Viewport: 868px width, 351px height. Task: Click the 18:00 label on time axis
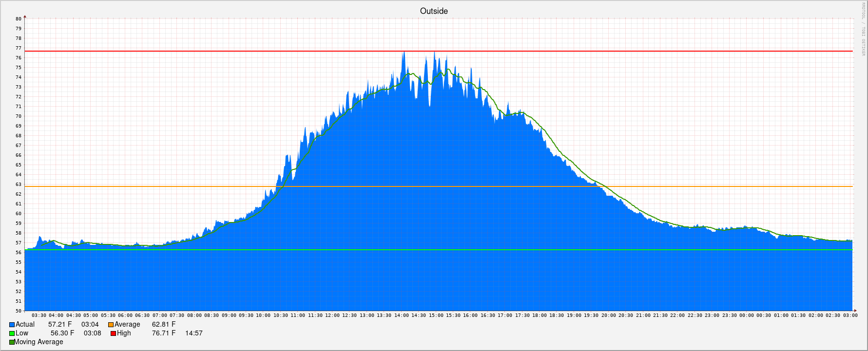pos(540,315)
